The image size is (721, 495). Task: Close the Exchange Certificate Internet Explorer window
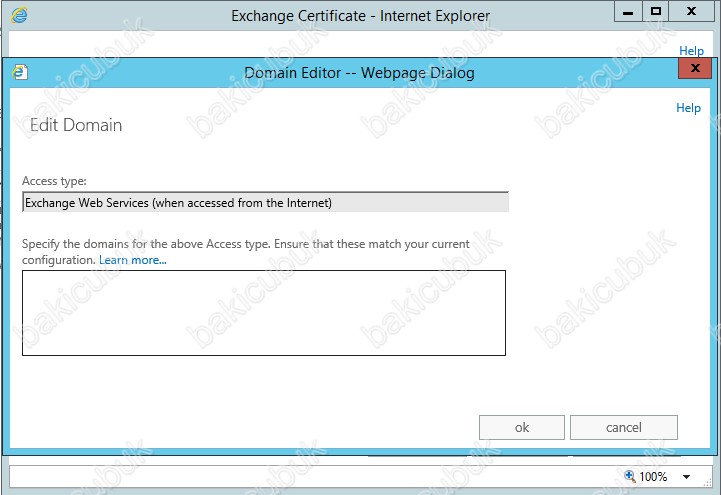691,11
